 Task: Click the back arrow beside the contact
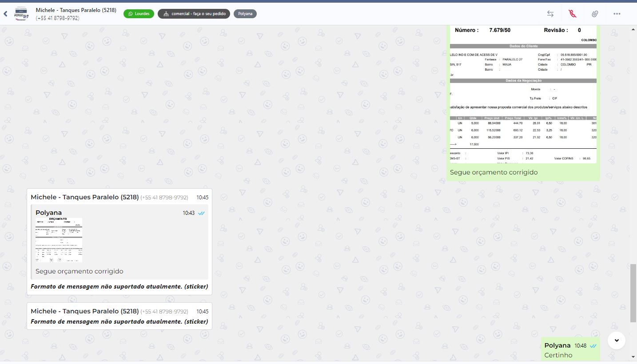pyautogui.click(x=5, y=14)
